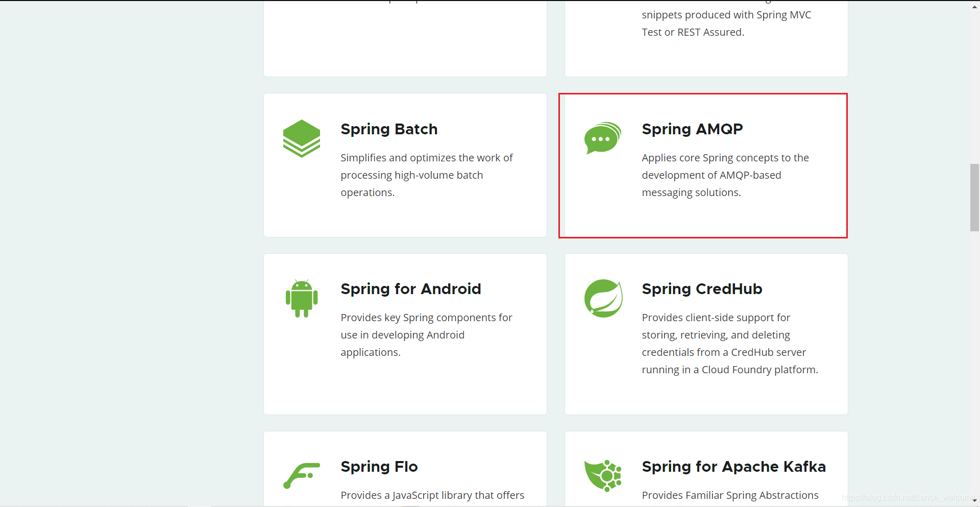Click 'Test or REST Assured.' text

click(693, 32)
